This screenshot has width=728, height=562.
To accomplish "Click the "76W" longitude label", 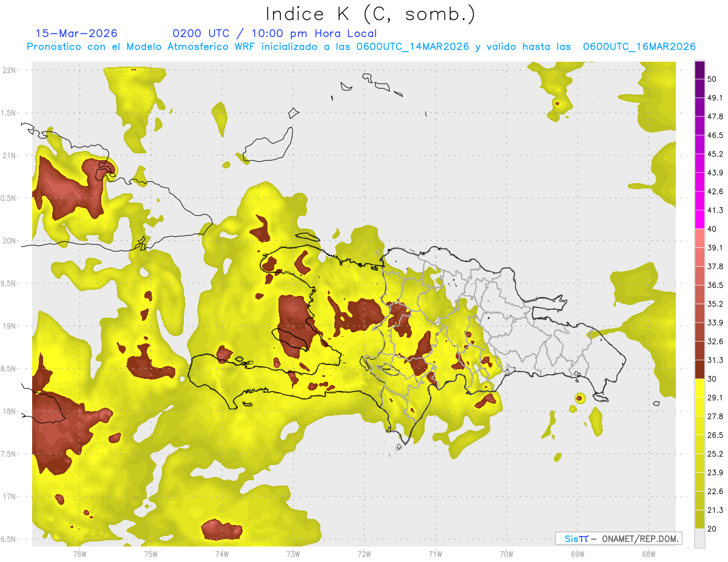I will (x=79, y=554).
